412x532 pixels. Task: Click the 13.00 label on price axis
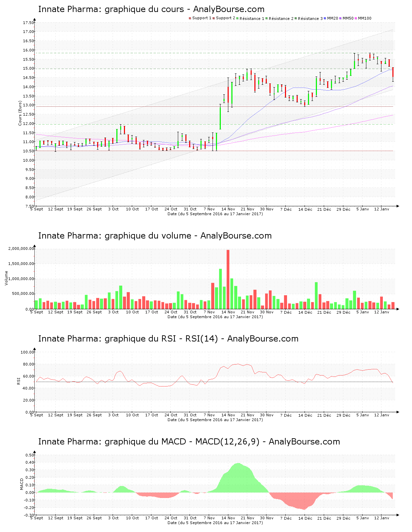28,105
